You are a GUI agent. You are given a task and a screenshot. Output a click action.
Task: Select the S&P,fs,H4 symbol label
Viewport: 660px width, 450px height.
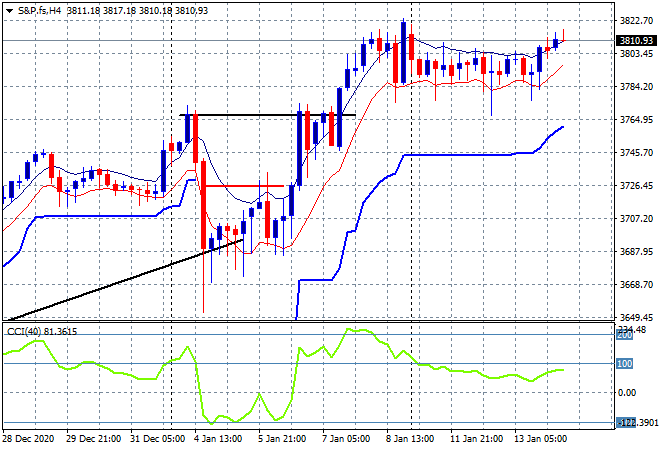(39, 11)
